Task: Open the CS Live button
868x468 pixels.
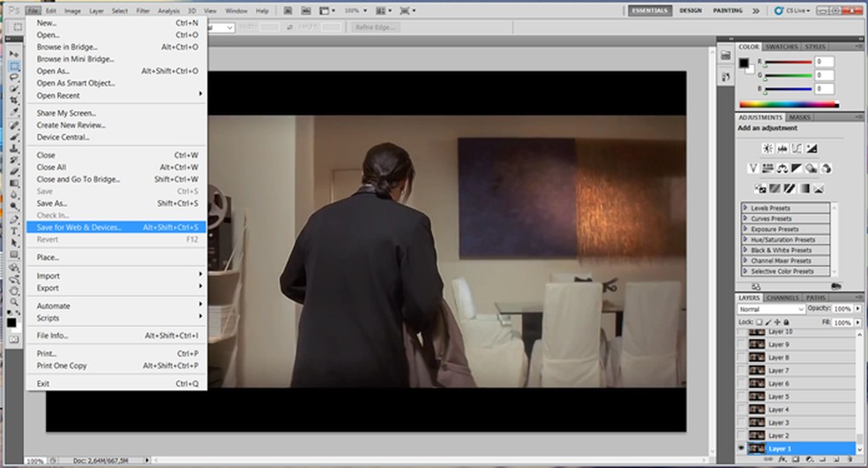Action: coord(792,11)
